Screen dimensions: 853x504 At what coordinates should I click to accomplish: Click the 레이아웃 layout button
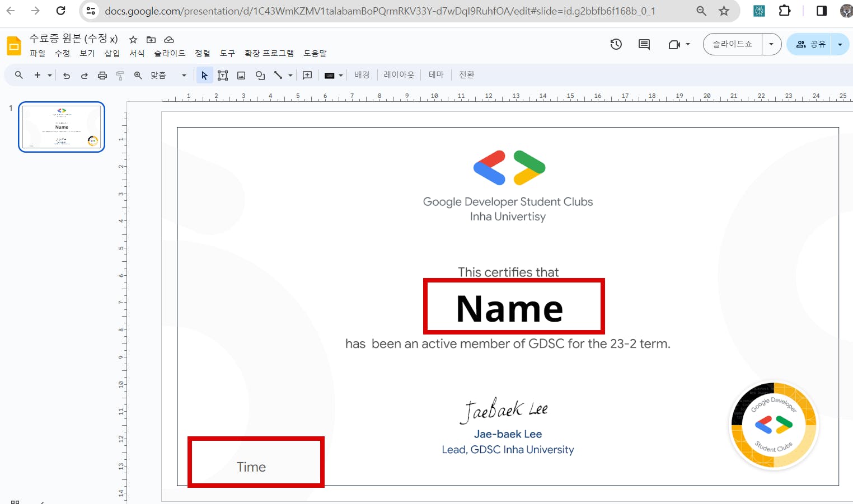pos(399,75)
